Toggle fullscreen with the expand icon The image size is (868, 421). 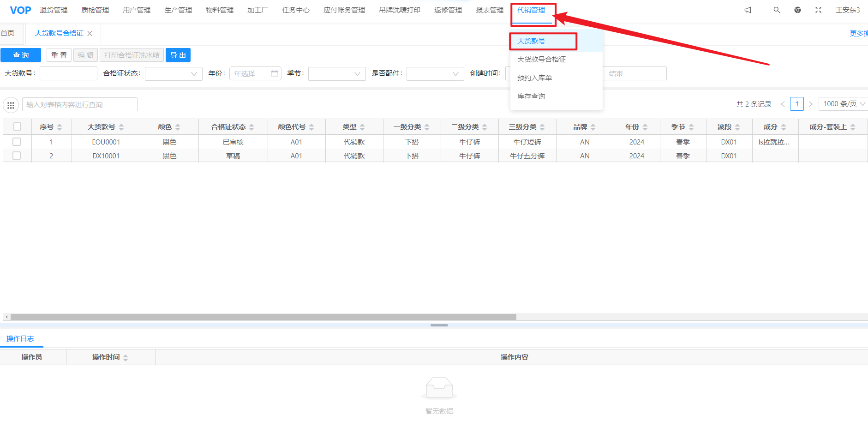(818, 10)
